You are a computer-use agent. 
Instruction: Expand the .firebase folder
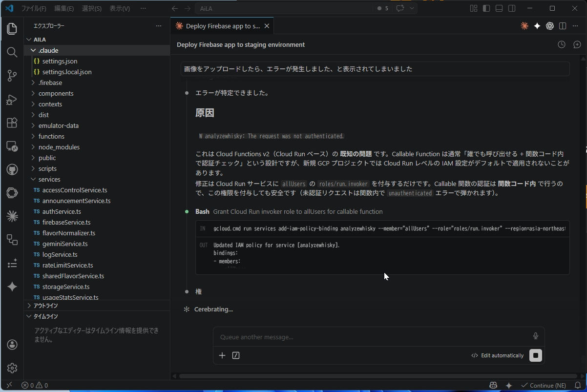pos(33,83)
